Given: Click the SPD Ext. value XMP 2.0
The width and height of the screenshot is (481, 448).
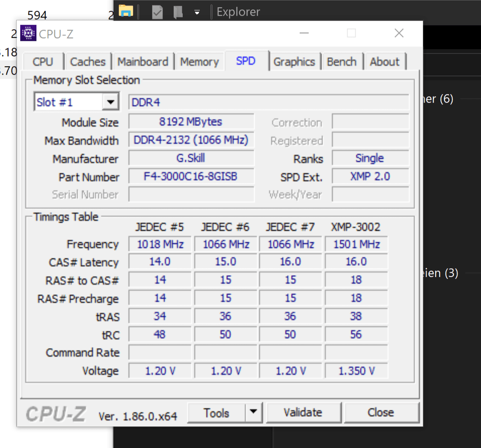Looking at the screenshot, I should point(370,176).
